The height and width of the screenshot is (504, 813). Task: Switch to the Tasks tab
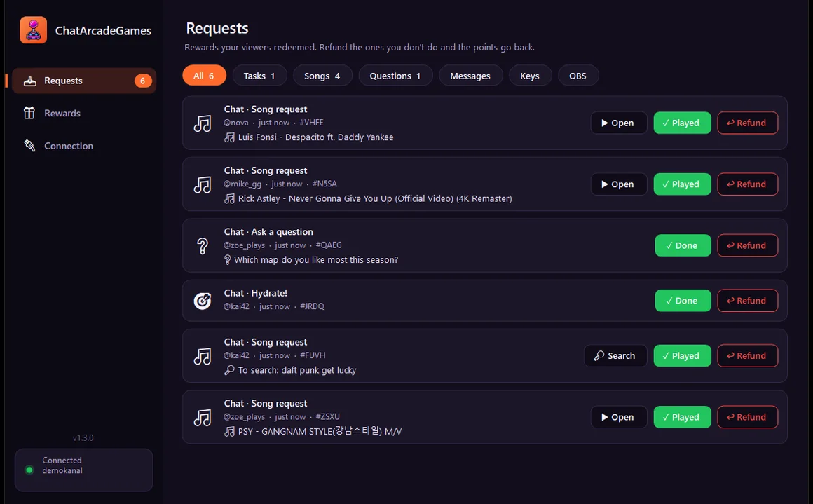coord(260,76)
